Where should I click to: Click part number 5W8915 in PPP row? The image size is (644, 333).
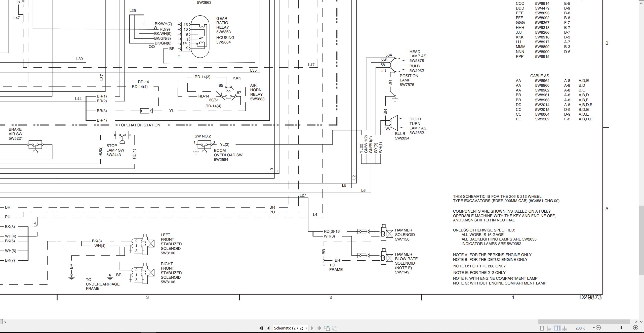pos(542,57)
